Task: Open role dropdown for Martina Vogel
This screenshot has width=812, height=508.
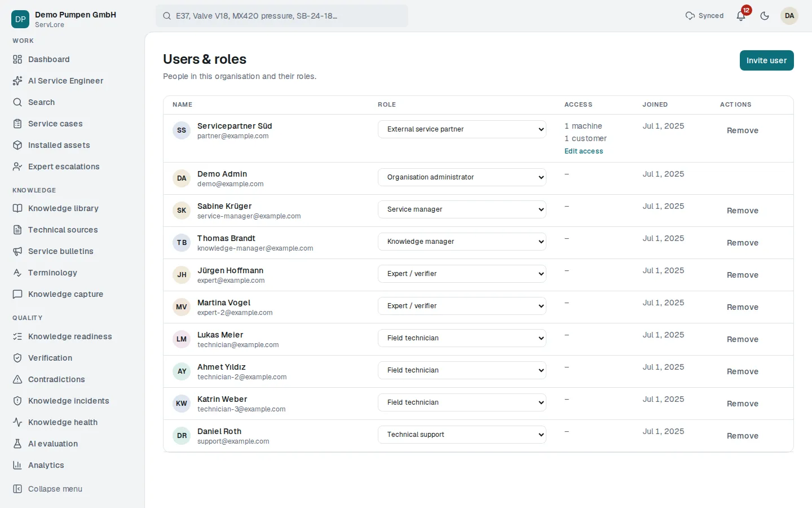Action: tap(462, 306)
